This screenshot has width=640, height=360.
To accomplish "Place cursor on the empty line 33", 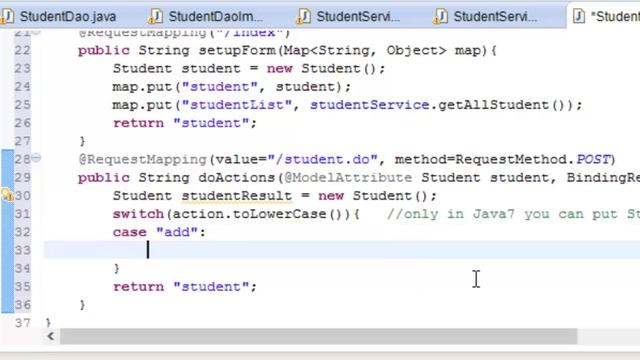I will click(342, 250).
